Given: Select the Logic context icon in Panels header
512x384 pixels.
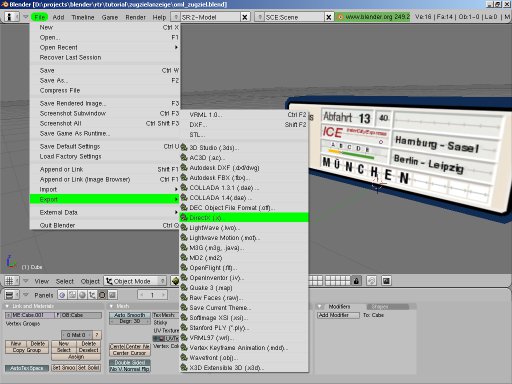Looking at the screenshot, I should pos(62,295).
